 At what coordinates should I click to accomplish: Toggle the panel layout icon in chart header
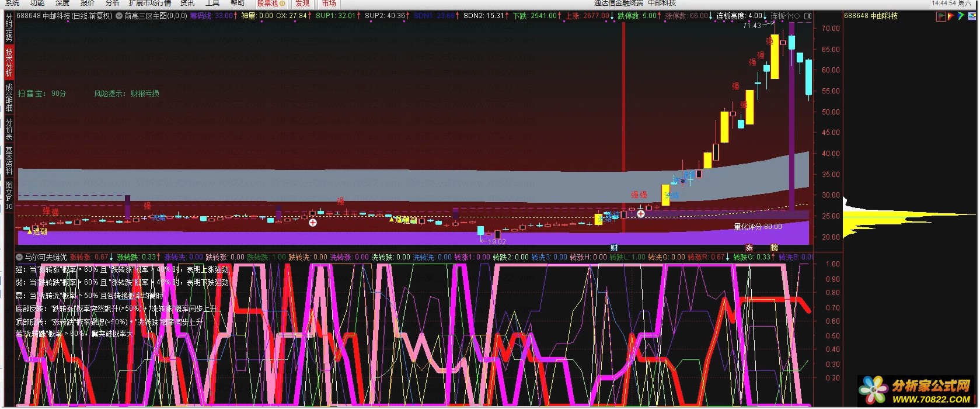pyautogui.click(x=807, y=16)
